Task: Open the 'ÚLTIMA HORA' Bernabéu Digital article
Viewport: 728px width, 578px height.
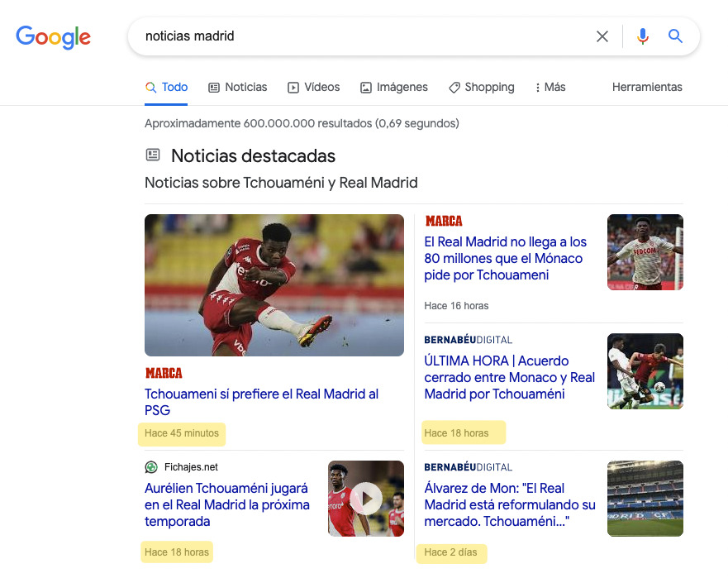Action: (509, 377)
